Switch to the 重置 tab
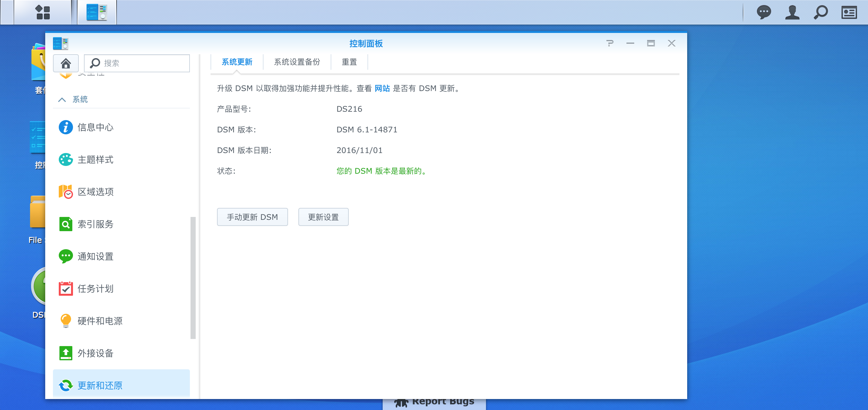This screenshot has height=410, width=868. (x=349, y=62)
